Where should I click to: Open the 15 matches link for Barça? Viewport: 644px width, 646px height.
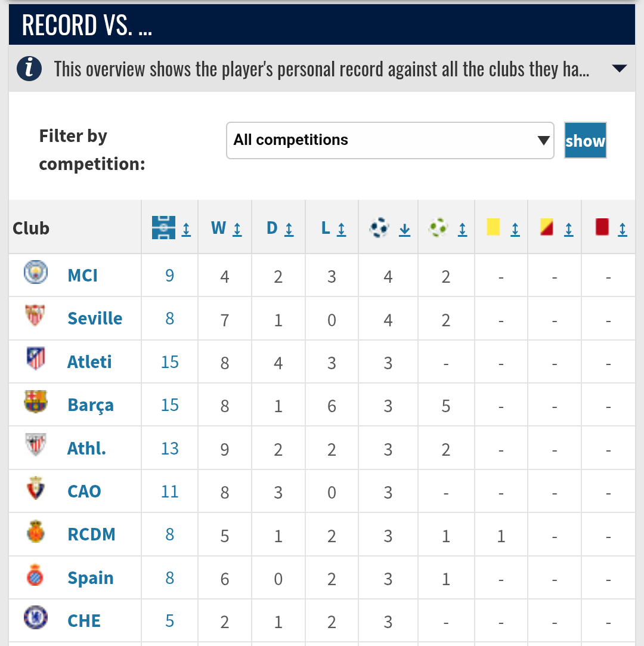[x=170, y=405]
